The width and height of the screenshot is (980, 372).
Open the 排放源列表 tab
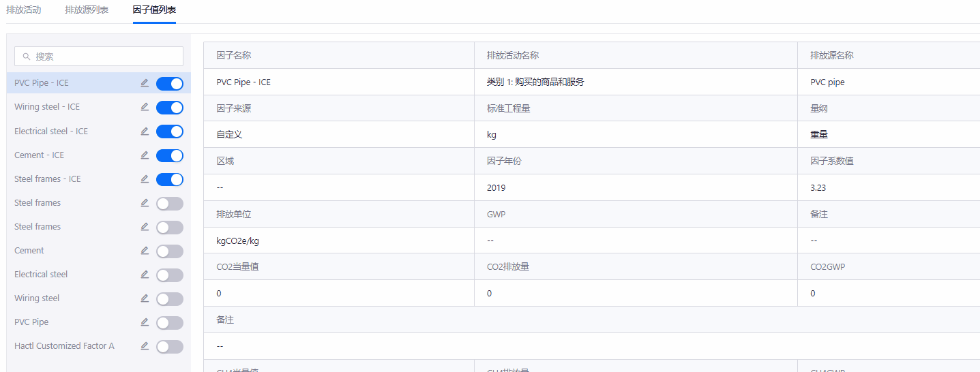[87, 10]
